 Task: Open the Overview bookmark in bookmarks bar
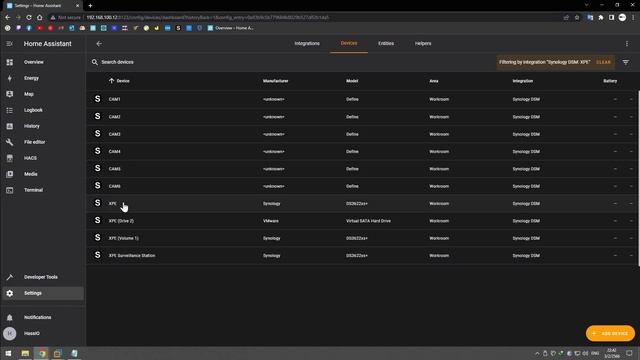click(x=231, y=28)
